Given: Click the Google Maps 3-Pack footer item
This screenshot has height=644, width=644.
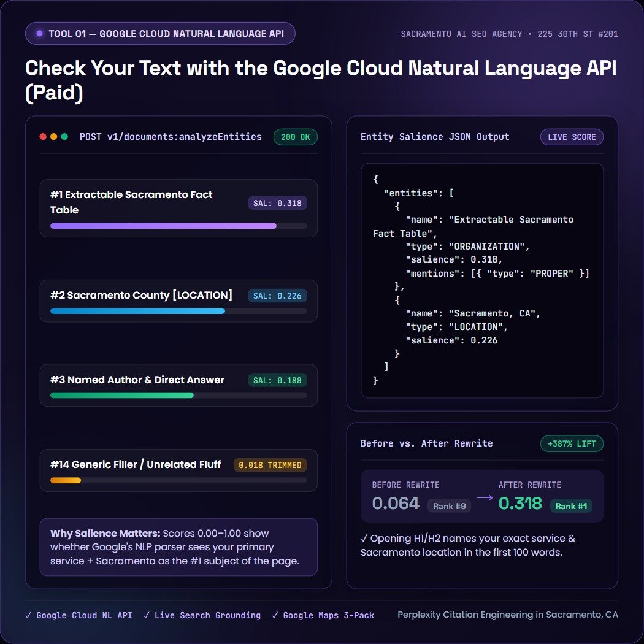Looking at the screenshot, I should 323,615.
